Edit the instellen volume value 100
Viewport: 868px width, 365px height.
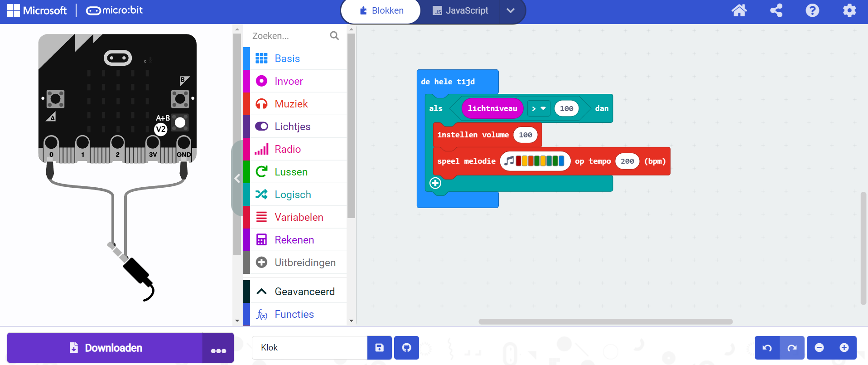pyautogui.click(x=526, y=135)
